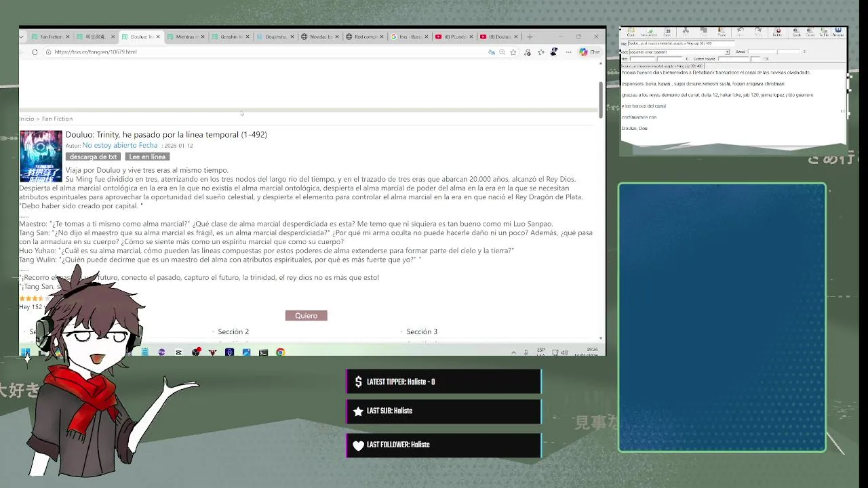Click the 'descarga de txt' button
868x488 pixels.
[x=94, y=157]
